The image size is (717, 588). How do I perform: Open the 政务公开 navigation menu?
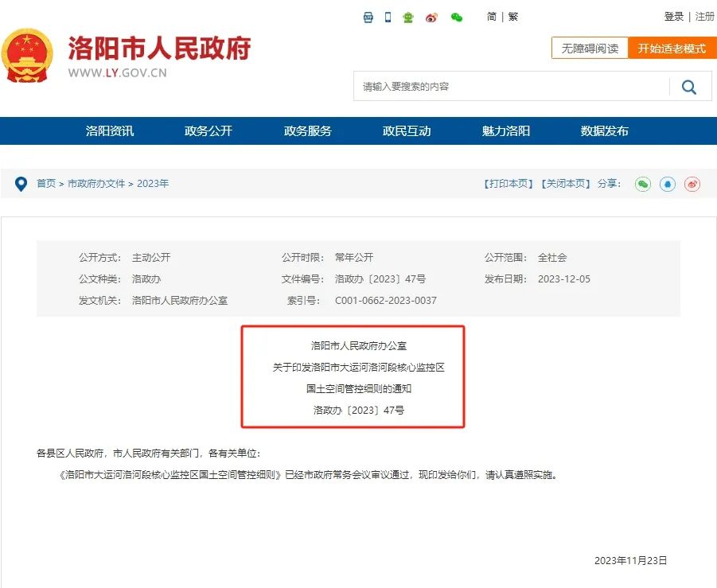pos(208,131)
